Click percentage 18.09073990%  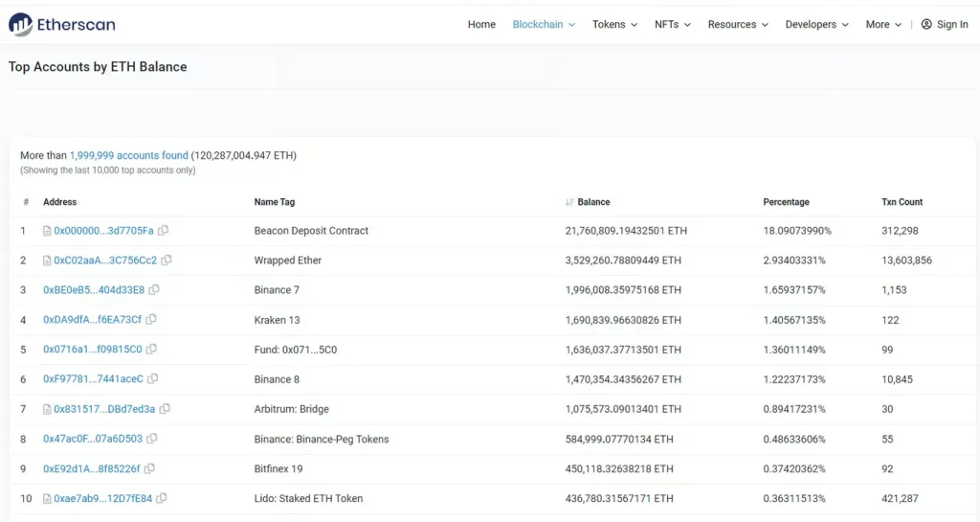click(x=797, y=231)
